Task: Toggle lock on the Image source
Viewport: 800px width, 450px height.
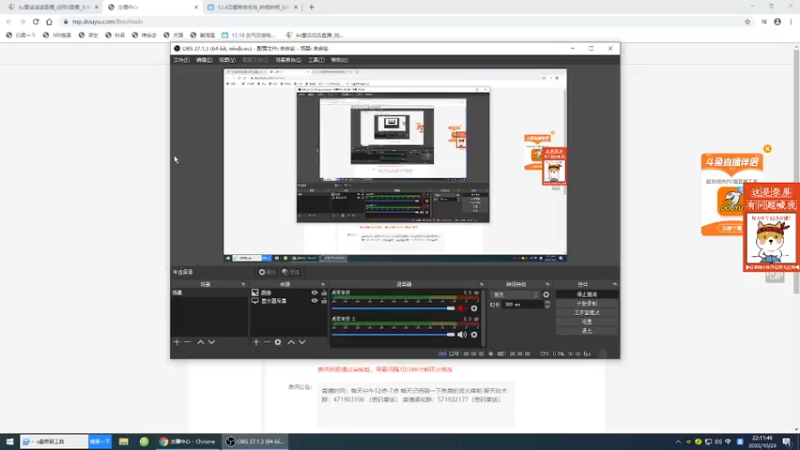Action: pos(323,293)
